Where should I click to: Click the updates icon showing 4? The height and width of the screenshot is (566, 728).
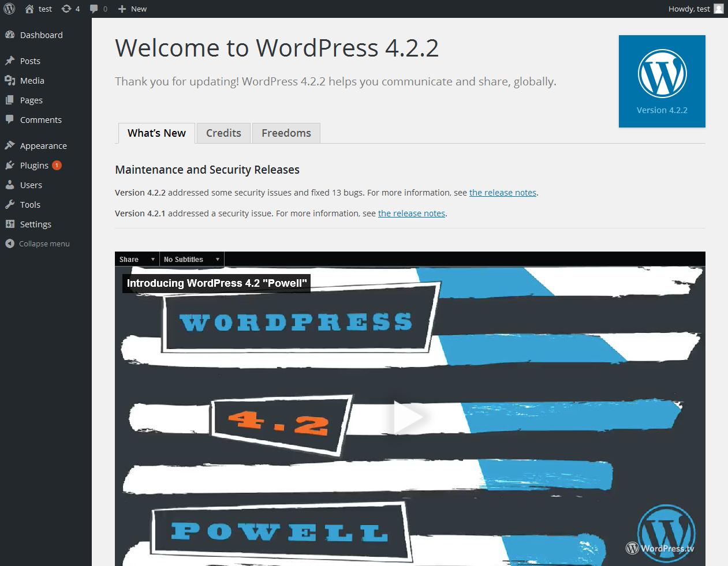pos(66,9)
